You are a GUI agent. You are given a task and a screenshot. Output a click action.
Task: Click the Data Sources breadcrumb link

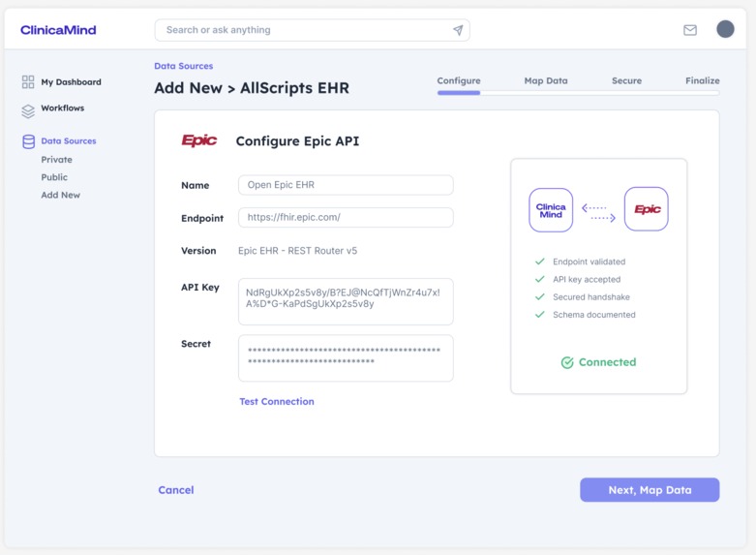tap(184, 66)
